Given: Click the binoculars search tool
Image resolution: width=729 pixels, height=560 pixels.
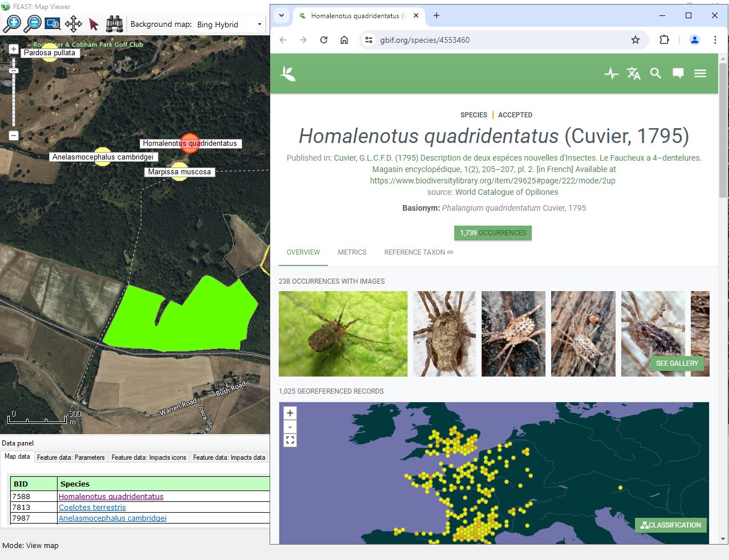Looking at the screenshot, I should [115, 24].
